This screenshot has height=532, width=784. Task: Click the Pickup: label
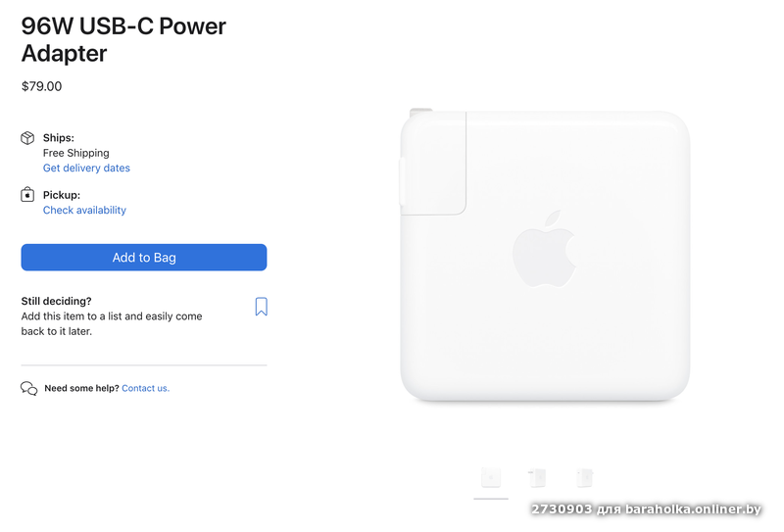click(62, 195)
